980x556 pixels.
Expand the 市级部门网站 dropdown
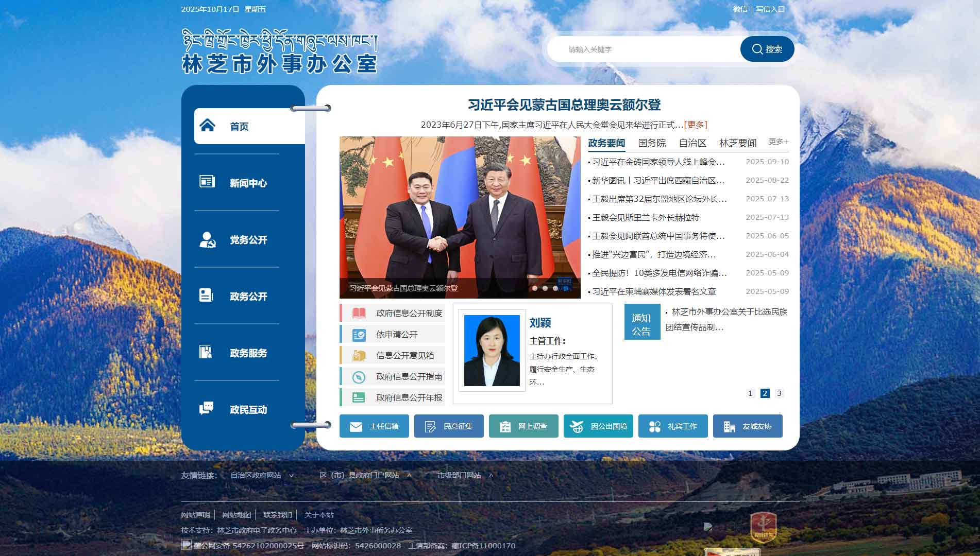(x=465, y=475)
